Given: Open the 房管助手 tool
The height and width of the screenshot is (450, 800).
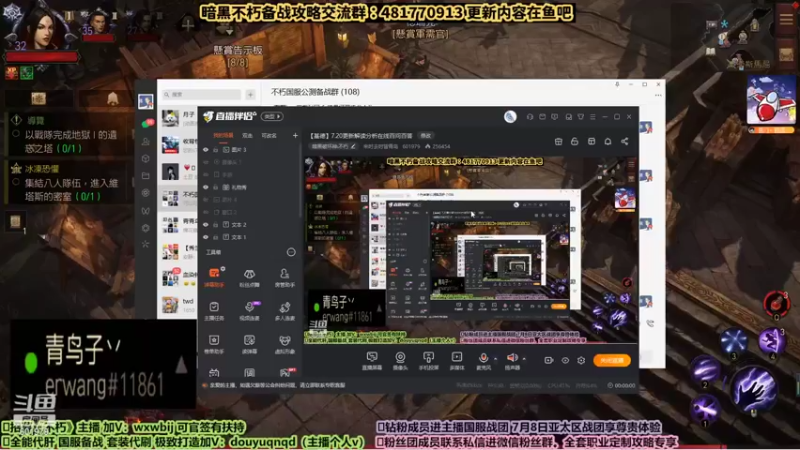Looking at the screenshot, I should pyautogui.click(x=285, y=278).
